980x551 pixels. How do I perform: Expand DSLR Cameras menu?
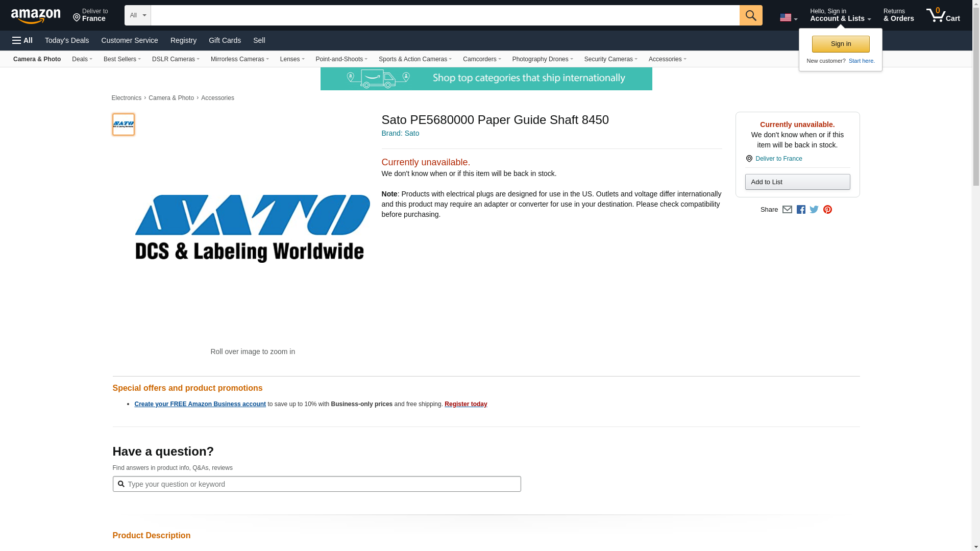pyautogui.click(x=176, y=59)
